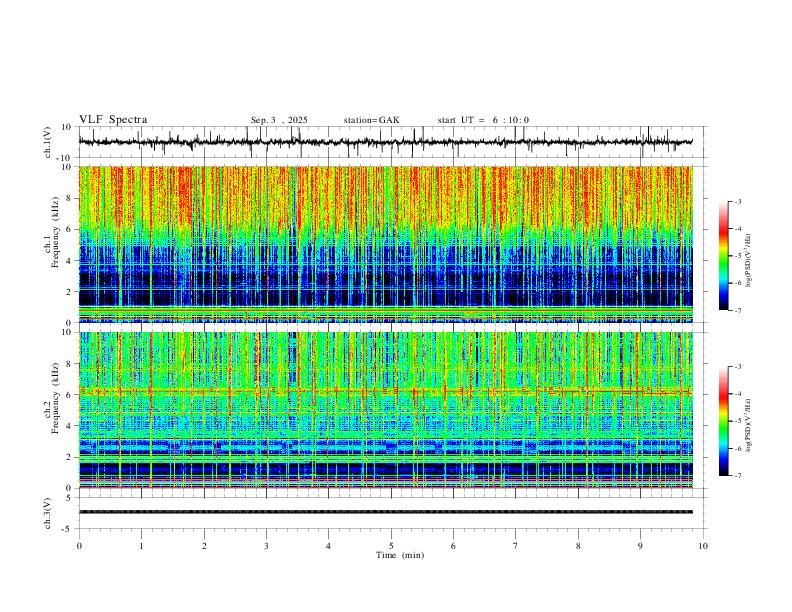This screenshot has width=792, height=612.
Task: Click time axis tick label '8'
Action: (578, 546)
